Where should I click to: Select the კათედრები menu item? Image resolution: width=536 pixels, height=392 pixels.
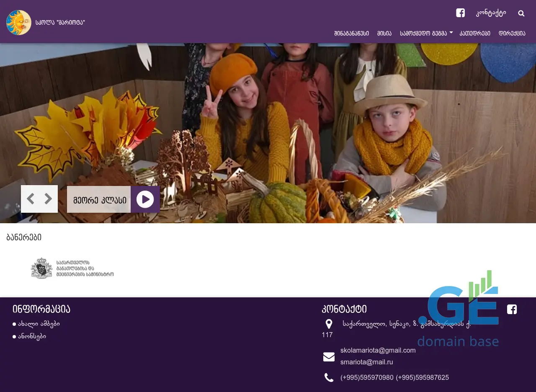[475, 34]
